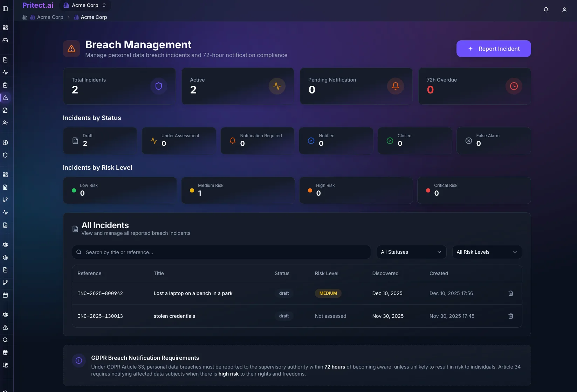Click the Total Incidents card
Image resolution: width=577 pixels, height=392 pixels.
119,86
